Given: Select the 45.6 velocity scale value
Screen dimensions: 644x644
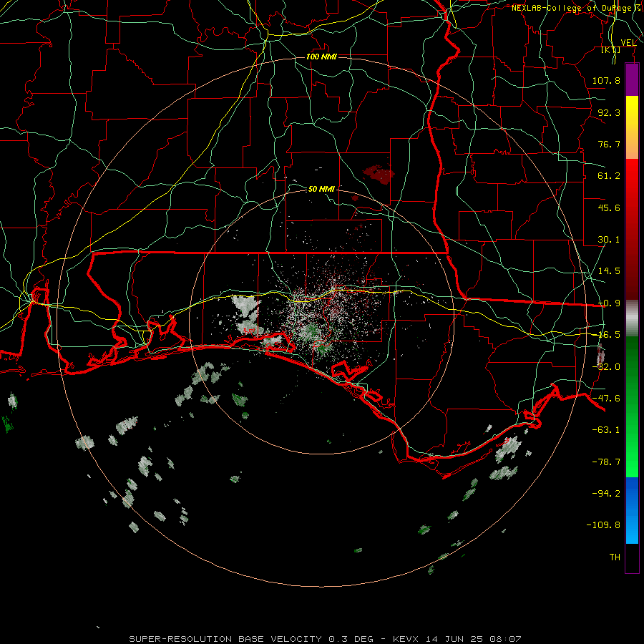Looking at the screenshot, I should [x=609, y=208].
